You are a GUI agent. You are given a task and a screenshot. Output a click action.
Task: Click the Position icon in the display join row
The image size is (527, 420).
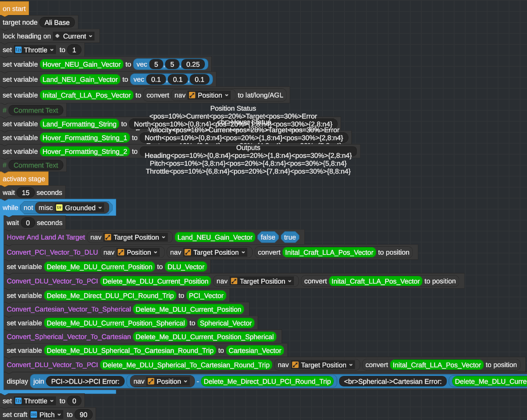[x=151, y=381]
